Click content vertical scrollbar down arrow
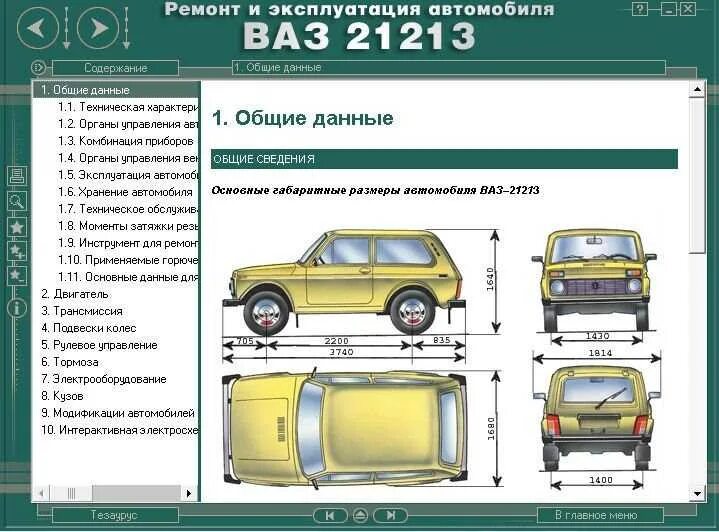The image size is (719, 532). (x=697, y=493)
